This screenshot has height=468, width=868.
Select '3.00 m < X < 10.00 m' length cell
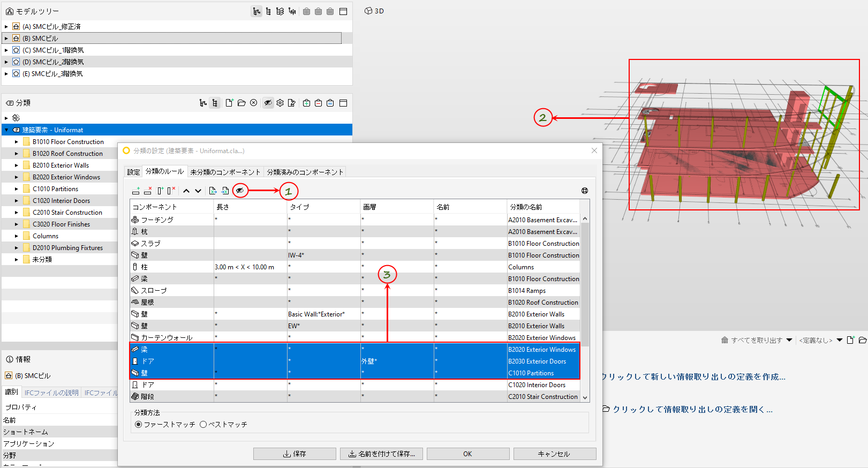coord(251,267)
